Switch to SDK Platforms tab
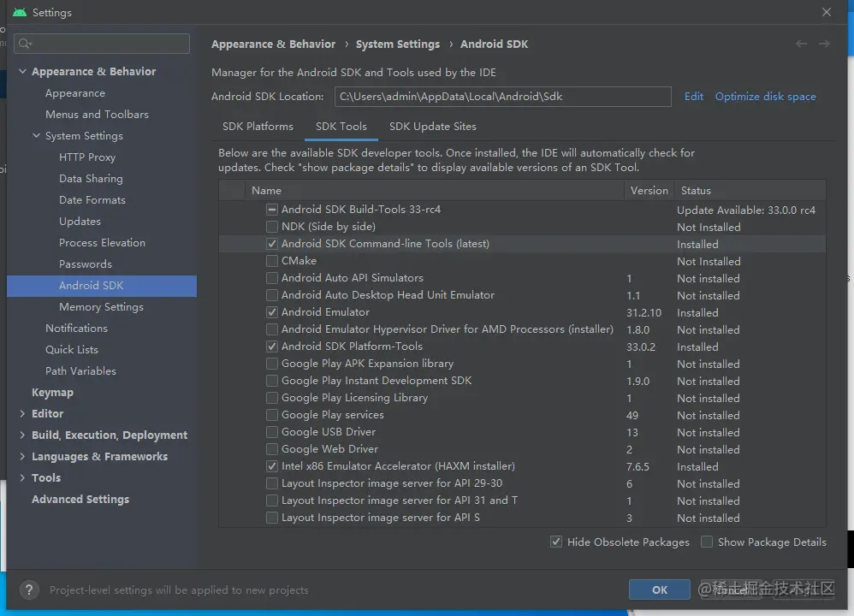Image resolution: width=854 pixels, height=616 pixels. coord(258,127)
